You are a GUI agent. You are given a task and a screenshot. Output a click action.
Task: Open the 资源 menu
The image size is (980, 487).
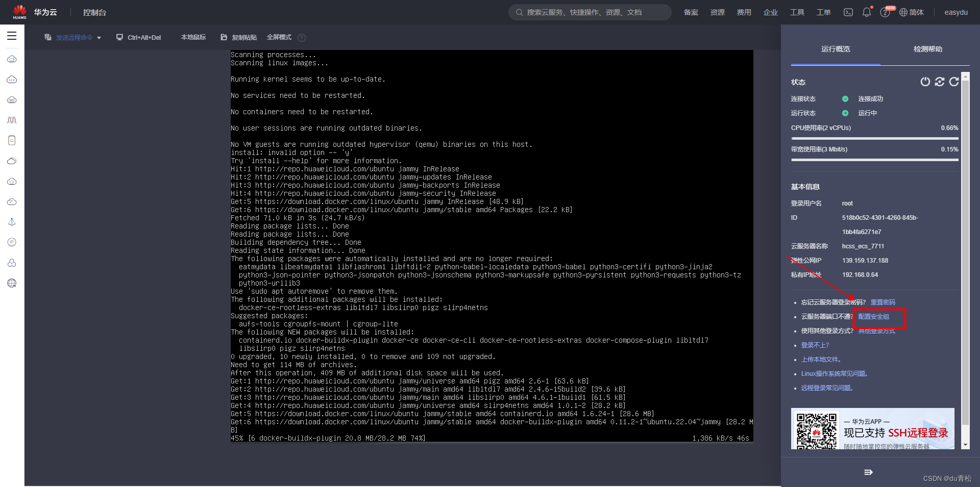pyautogui.click(x=718, y=12)
